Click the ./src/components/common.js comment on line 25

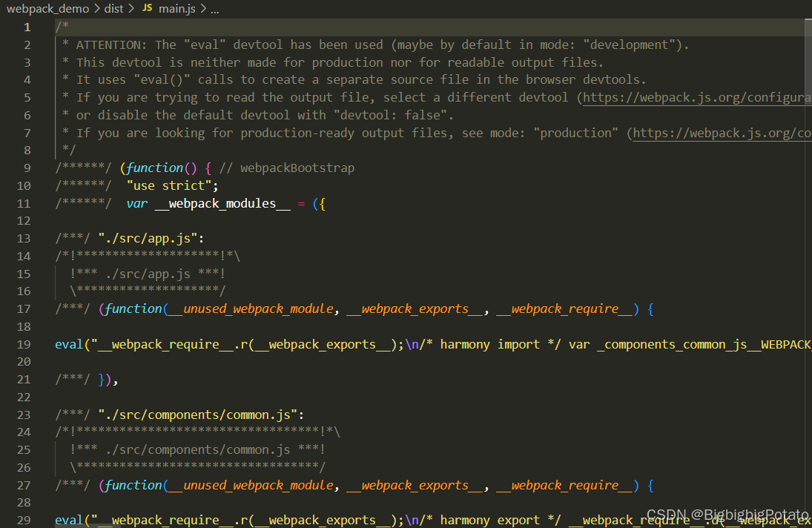(x=197, y=450)
